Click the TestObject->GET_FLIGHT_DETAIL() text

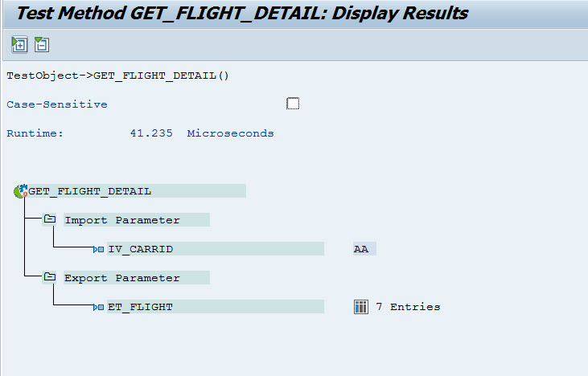tap(117, 76)
